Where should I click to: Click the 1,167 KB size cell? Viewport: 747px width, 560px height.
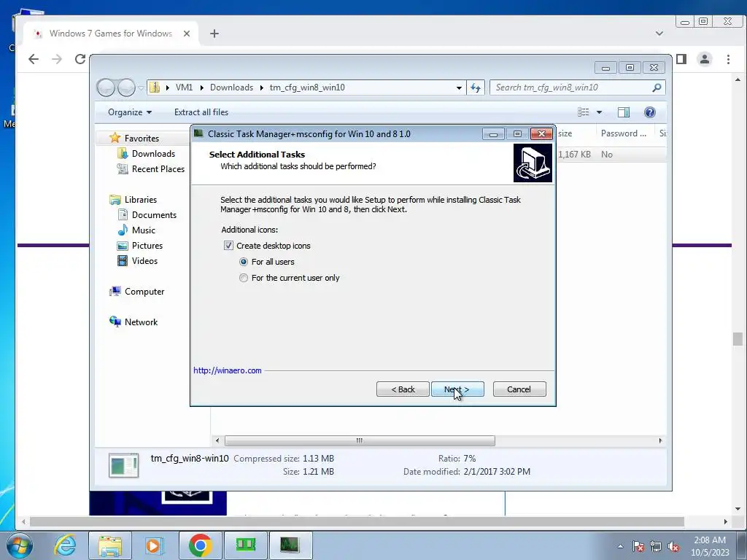(x=574, y=155)
